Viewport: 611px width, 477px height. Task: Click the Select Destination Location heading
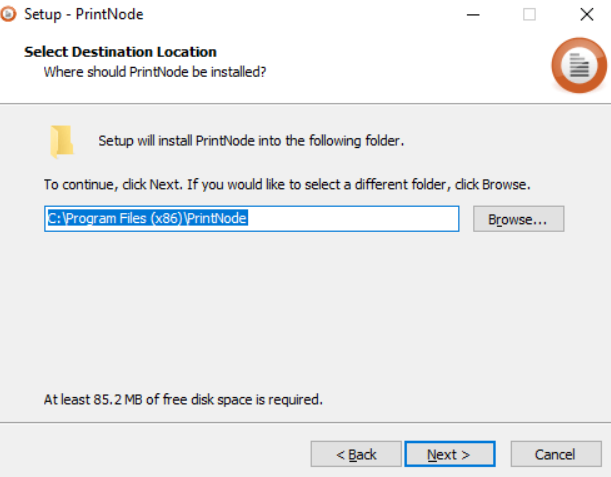(x=120, y=52)
